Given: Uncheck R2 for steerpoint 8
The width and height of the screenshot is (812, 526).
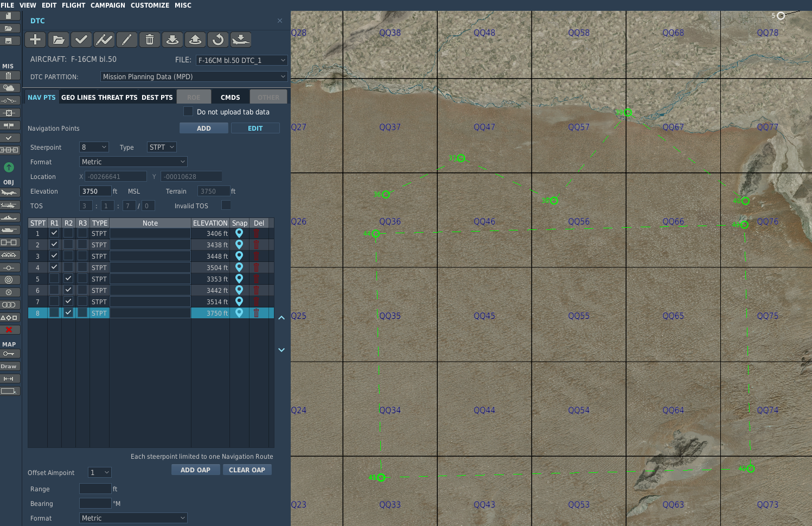Looking at the screenshot, I should pos(68,312).
